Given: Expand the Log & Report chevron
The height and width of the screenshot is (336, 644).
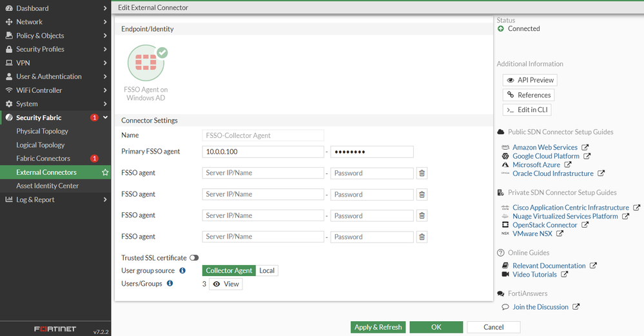Looking at the screenshot, I should coord(105,200).
